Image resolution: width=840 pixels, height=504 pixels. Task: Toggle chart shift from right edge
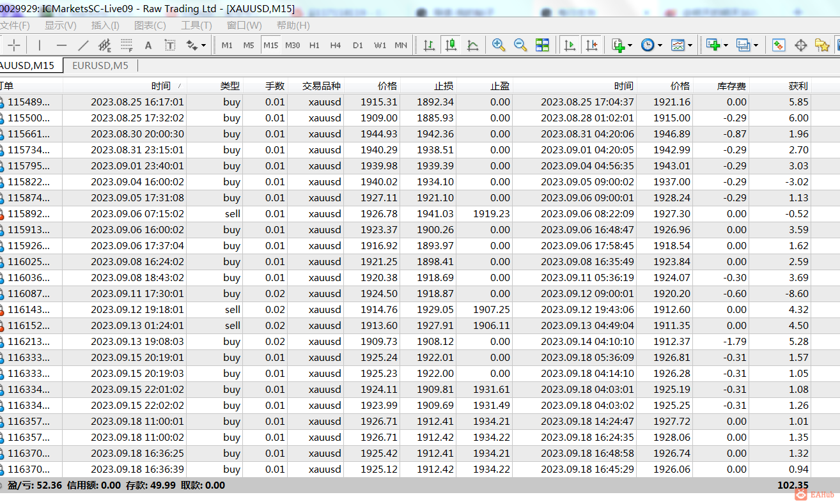coord(591,45)
